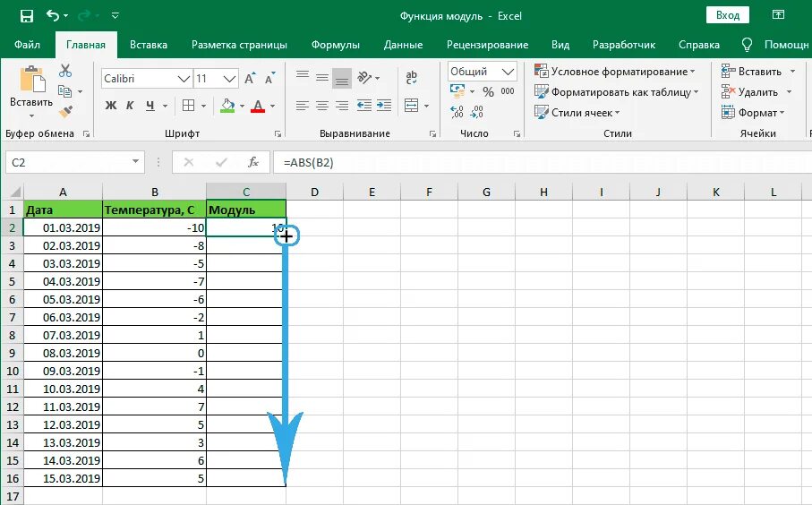Toggle bottom alignment in the ribbon
The height and width of the screenshot is (505, 812).
coord(342,79)
